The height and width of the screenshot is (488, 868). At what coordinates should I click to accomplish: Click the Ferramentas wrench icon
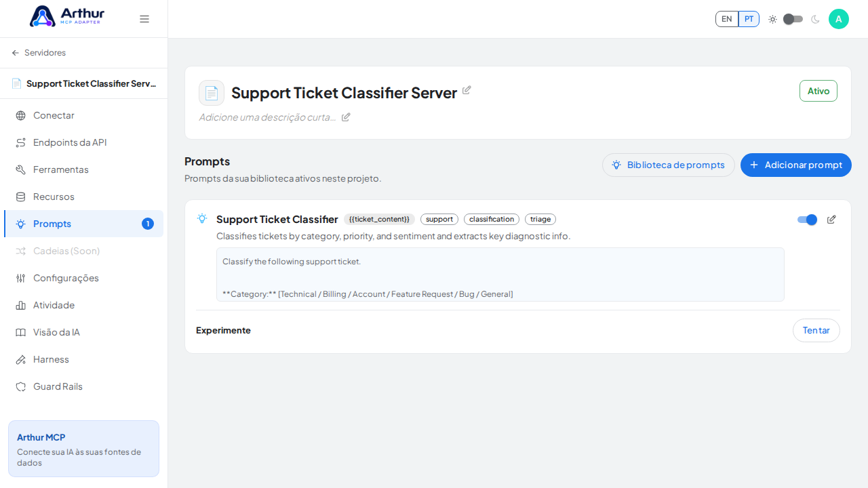[21, 169]
